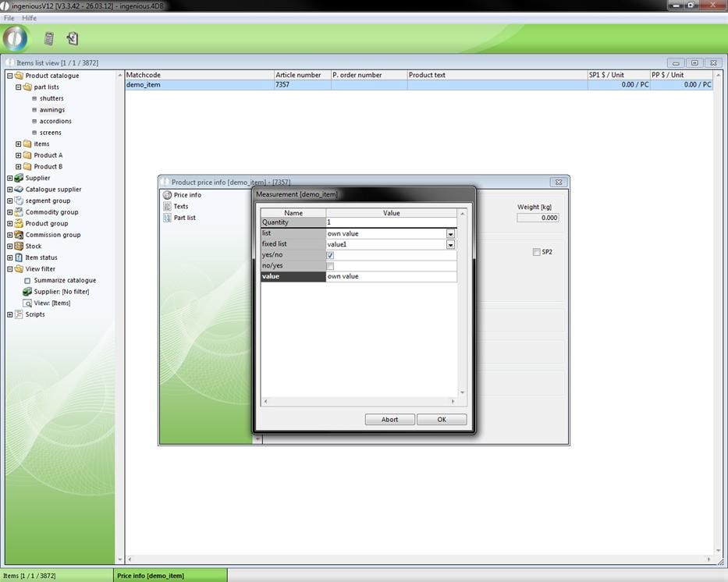Open the fixed list dropdown arrow
The height and width of the screenshot is (582, 728).
click(450, 244)
